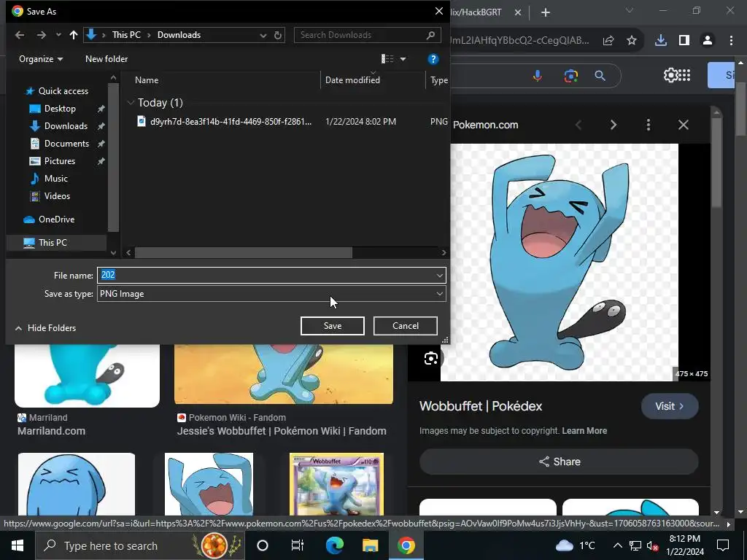
Task: Open Chrome downloads icon
Action: [x=660, y=41]
